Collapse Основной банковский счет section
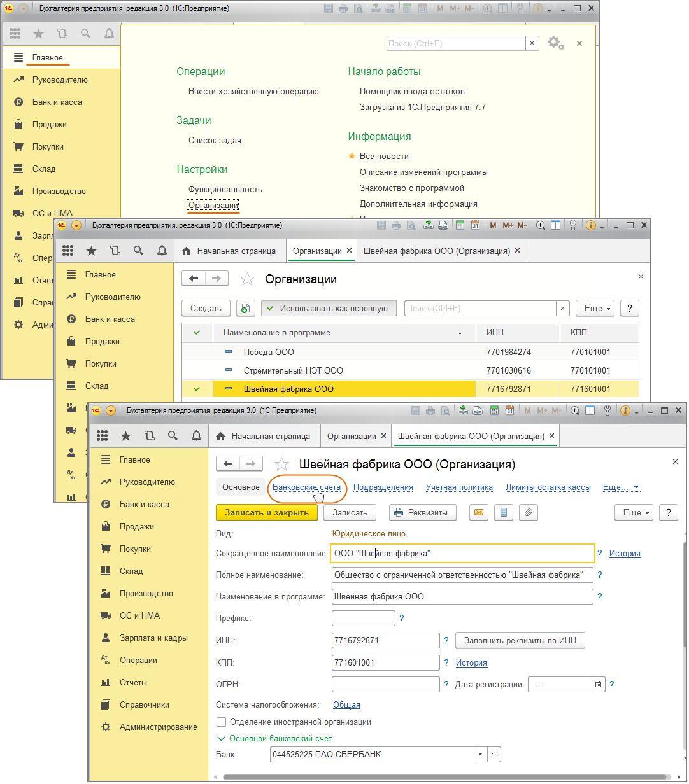Image resolution: width=689 pixels, height=784 pixels. (274, 738)
